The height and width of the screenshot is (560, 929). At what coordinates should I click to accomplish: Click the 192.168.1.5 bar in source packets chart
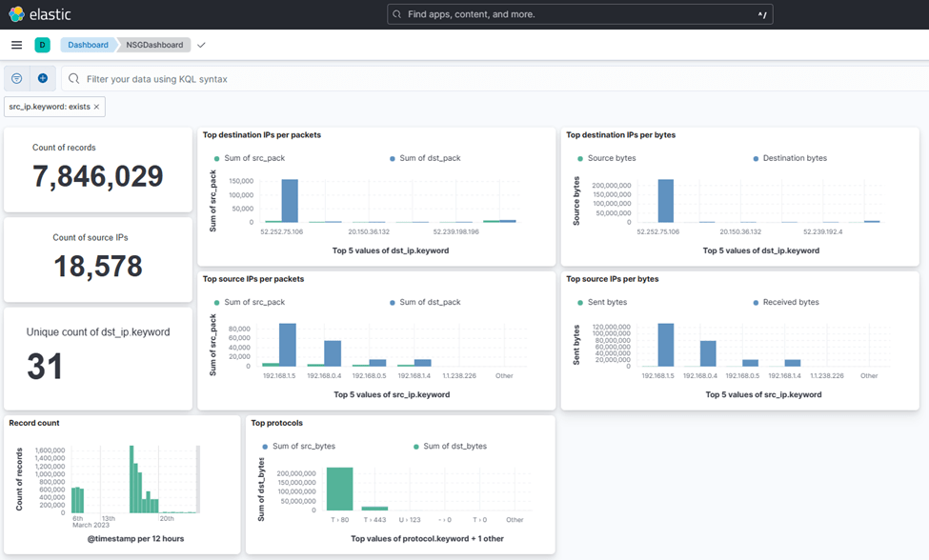287,345
